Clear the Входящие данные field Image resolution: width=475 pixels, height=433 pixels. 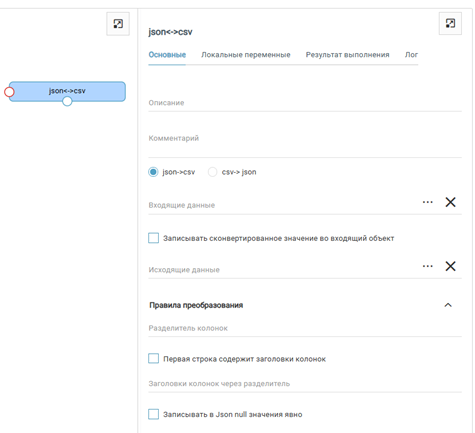[x=450, y=202]
